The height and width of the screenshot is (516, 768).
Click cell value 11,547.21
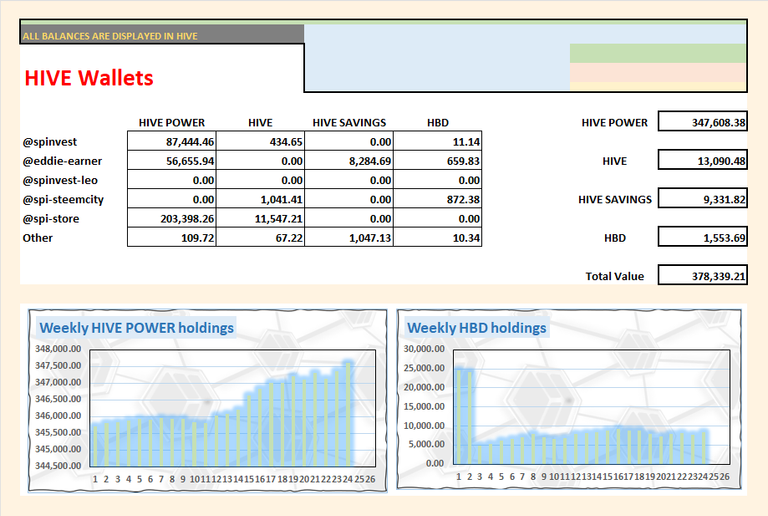pyautogui.click(x=260, y=218)
